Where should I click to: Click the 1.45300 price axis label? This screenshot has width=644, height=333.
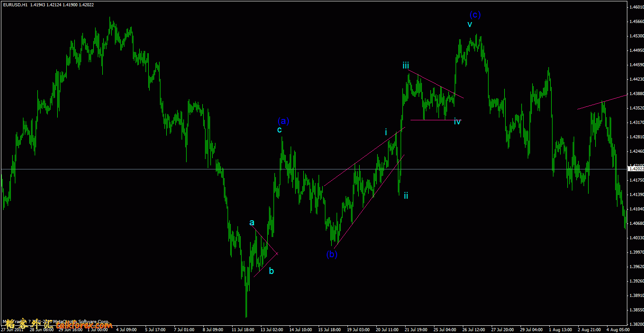[x=636, y=36]
